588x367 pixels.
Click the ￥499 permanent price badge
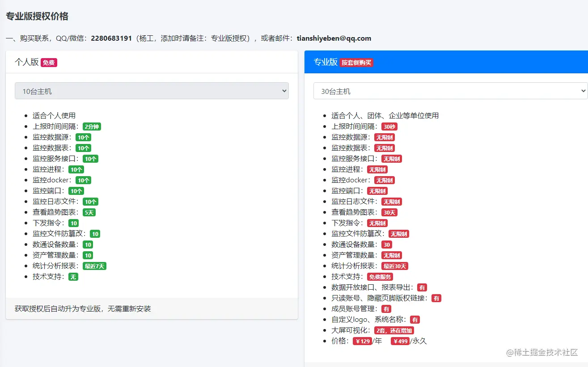tap(400, 341)
